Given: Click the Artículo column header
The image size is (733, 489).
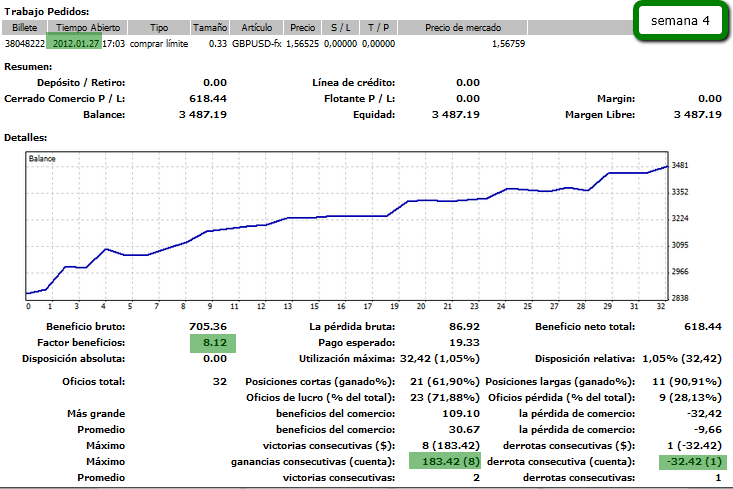Looking at the screenshot, I should (x=256, y=28).
